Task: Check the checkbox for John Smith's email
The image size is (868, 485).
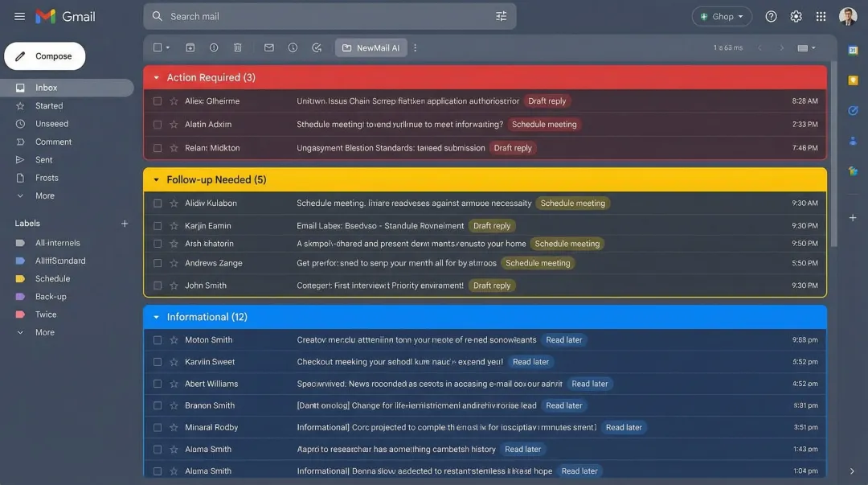Action: pyautogui.click(x=157, y=284)
